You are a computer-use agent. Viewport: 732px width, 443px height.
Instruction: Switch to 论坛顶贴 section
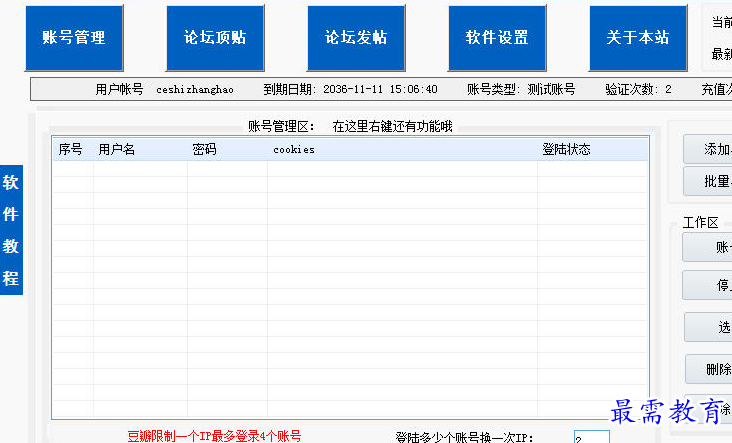215,38
